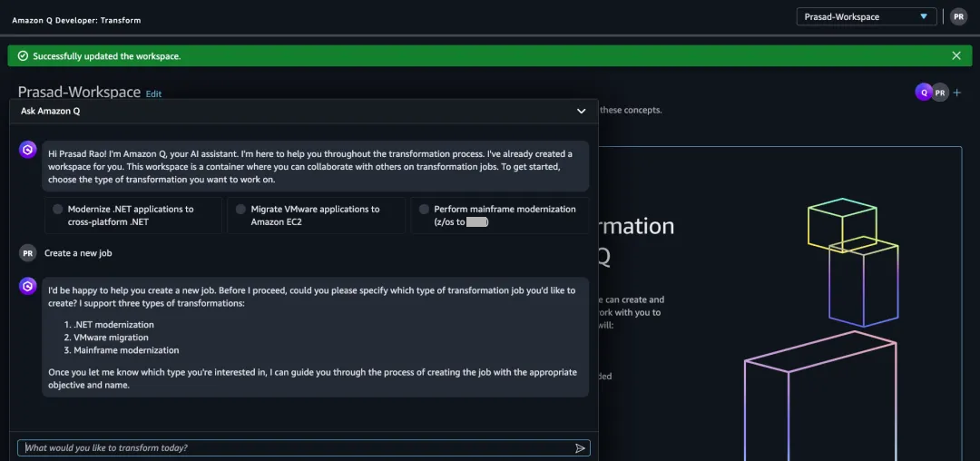Click the PR collaborator avatar beside Q
This screenshot has width=980, height=461.
940,93
